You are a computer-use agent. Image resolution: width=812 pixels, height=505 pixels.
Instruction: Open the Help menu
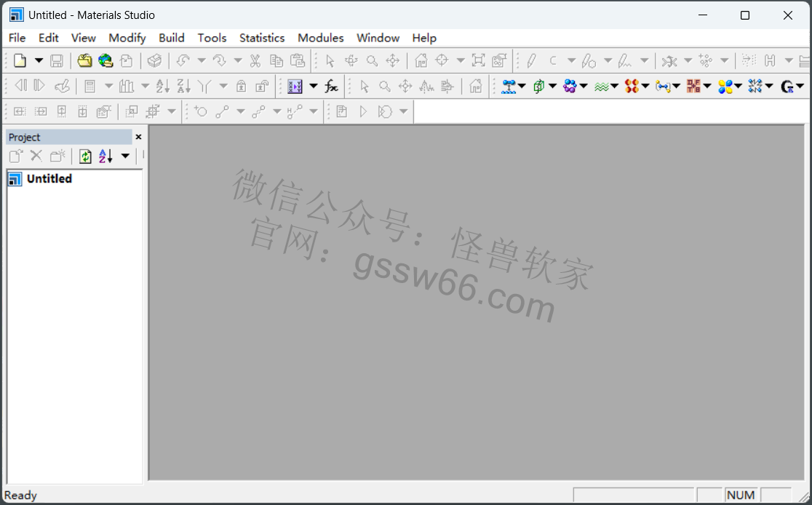(424, 38)
